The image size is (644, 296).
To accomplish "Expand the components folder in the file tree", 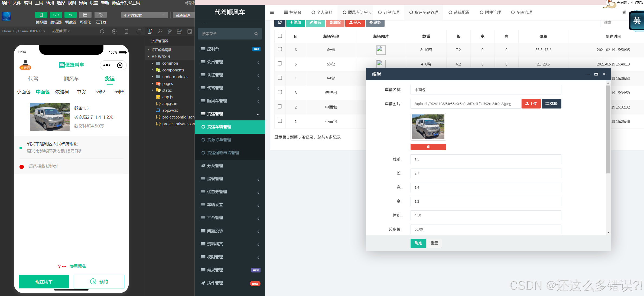I will point(173,70).
